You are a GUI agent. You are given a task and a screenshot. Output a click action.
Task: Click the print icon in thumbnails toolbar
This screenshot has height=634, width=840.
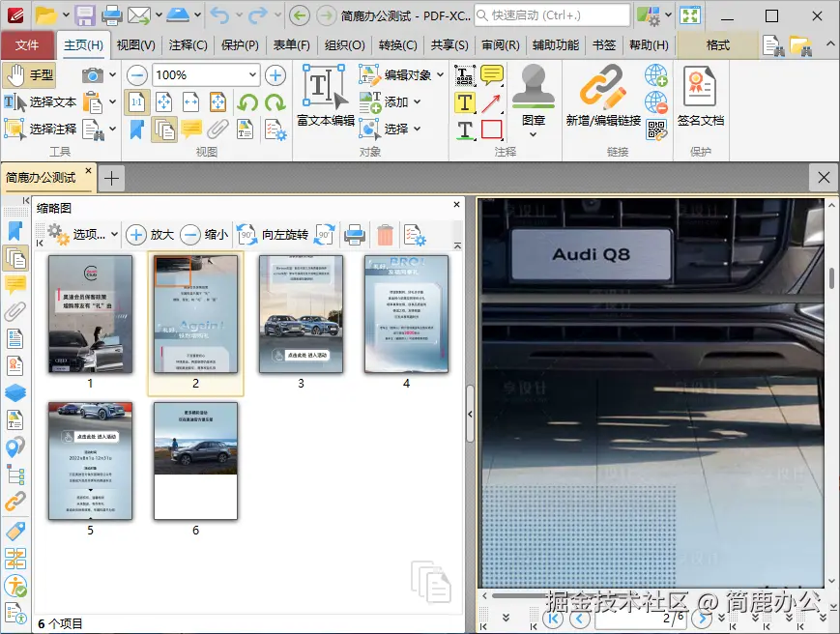pos(355,235)
